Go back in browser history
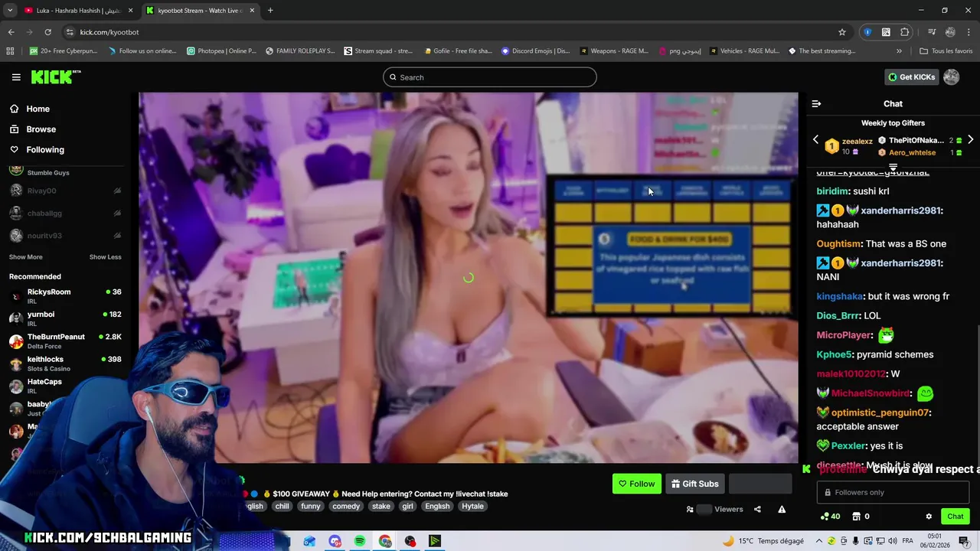The width and height of the screenshot is (980, 551). tap(11, 32)
